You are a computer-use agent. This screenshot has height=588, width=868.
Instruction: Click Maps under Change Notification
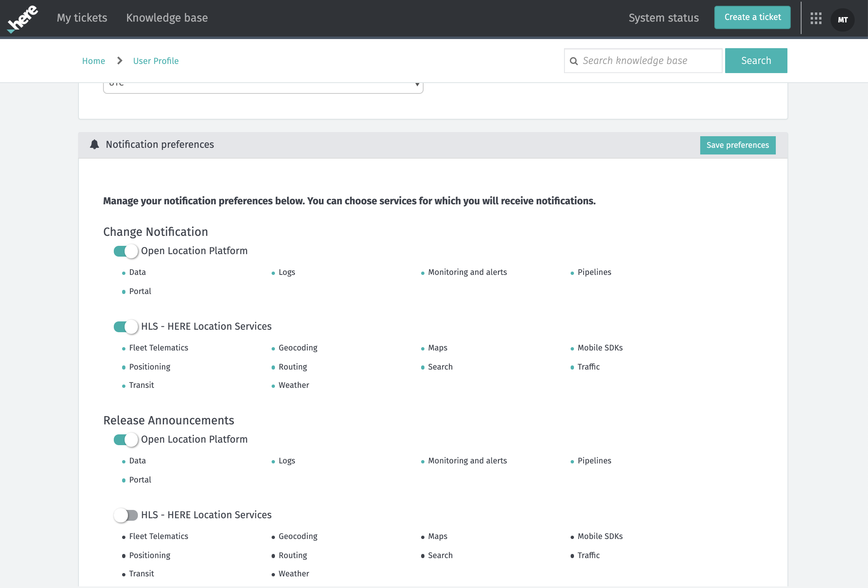point(437,348)
